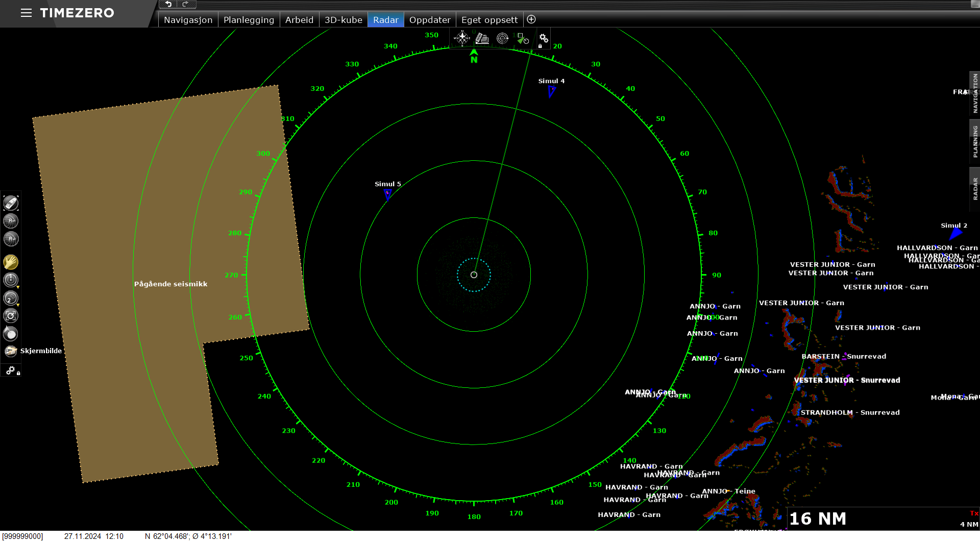Click the upper radar range R button
The width and height of the screenshot is (980, 543).
coord(11,221)
